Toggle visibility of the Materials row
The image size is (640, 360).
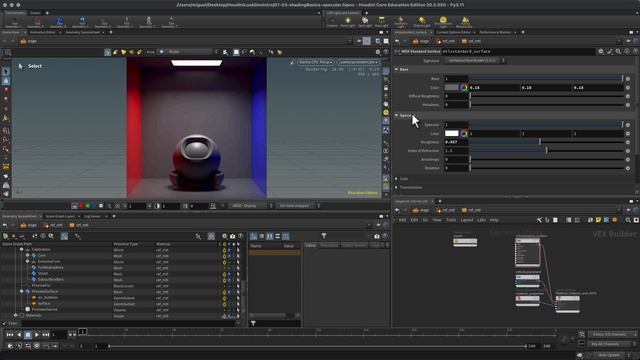tap(224, 316)
